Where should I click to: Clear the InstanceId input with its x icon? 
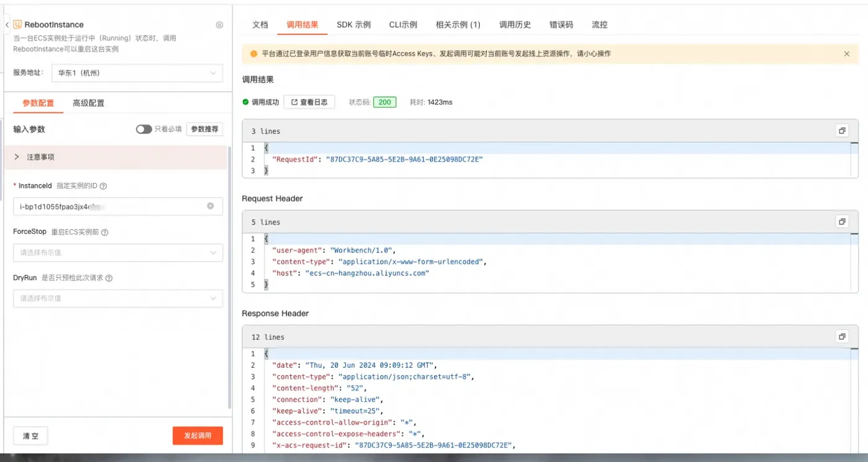pos(210,206)
